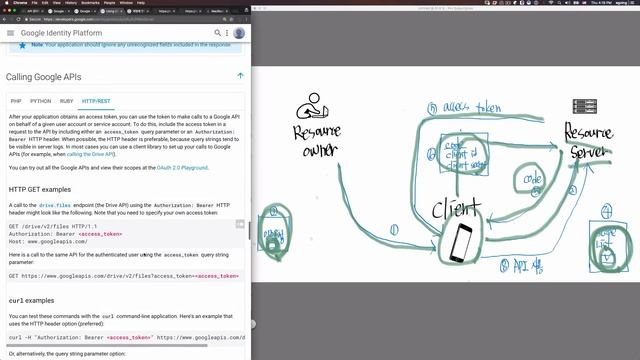Click the search magnifier in page header
The width and height of the screenshot is (640, 360).
point(218,33)
